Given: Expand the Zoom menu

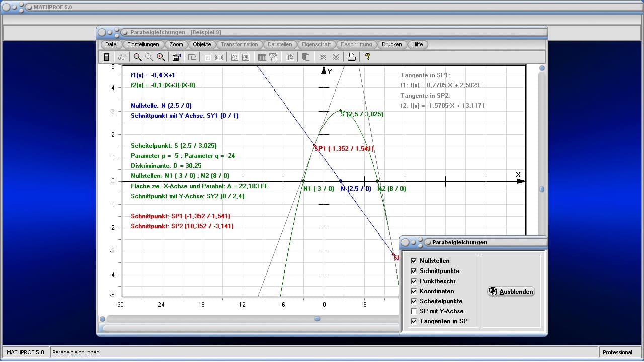Looking at the screenshot, I should [176, 44].
